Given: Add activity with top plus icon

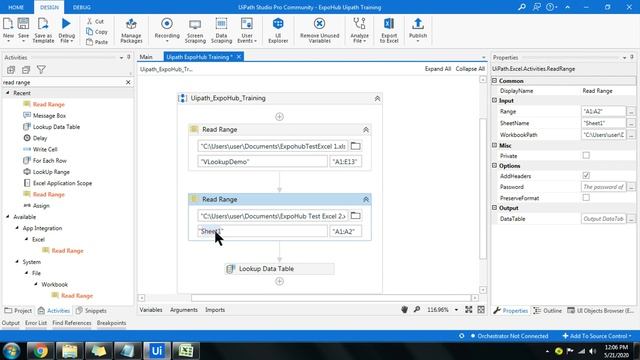Looking at the screenshot, I should point(279,117).
